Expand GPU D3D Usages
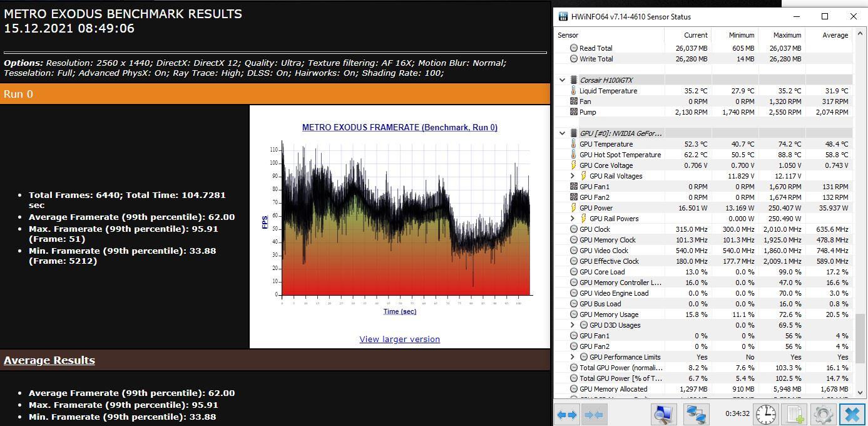 click(x=573, y=325)
